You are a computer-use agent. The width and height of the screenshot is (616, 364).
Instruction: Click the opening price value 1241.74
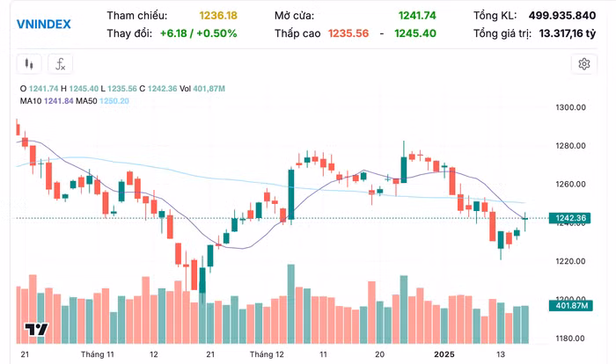[x=416, y=16]
